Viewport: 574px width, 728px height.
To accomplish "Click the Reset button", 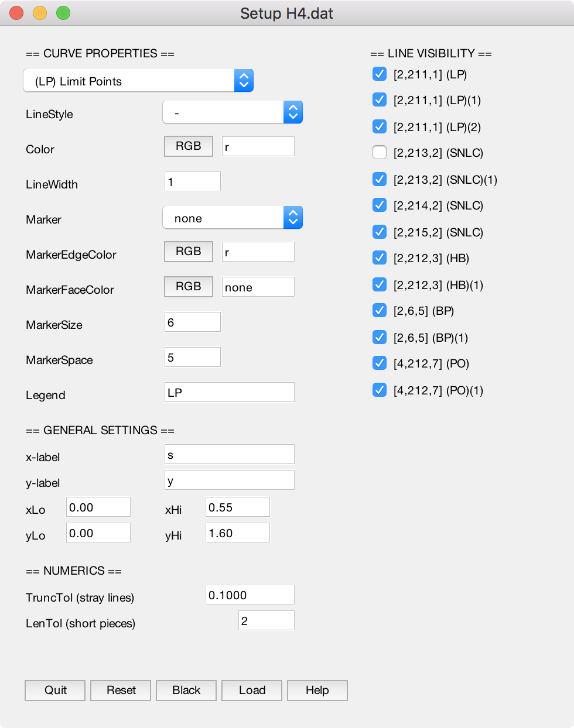I will (x=121, y=691).
